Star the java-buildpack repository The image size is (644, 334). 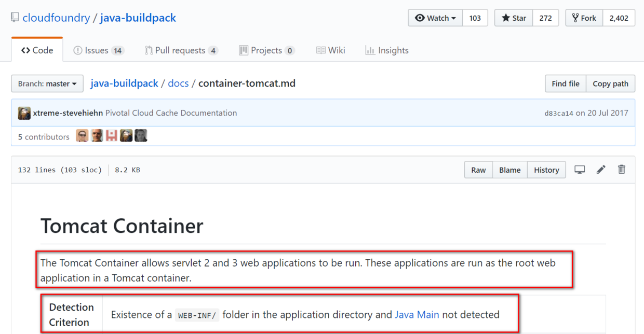pyautogui.click(x=514, y=18)
